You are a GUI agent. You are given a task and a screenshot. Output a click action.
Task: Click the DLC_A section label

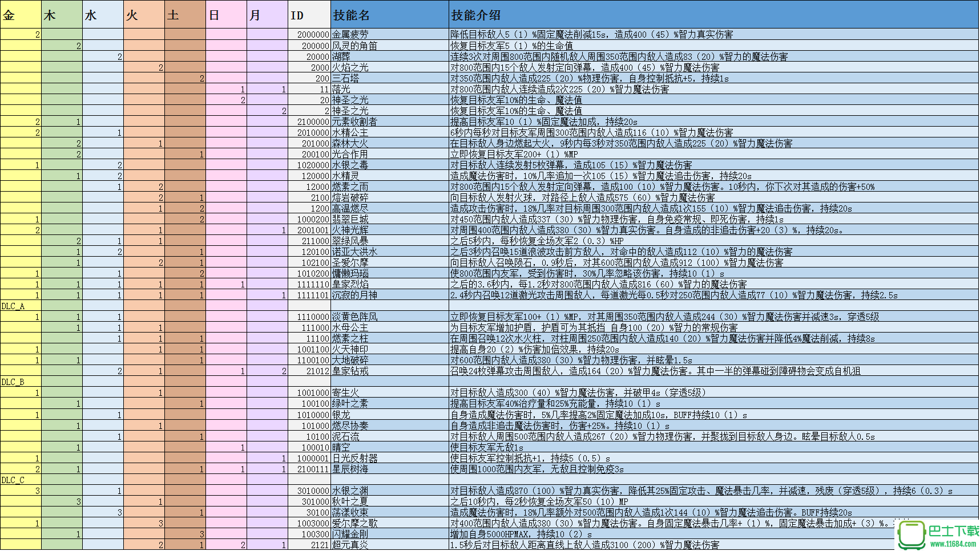pos(21,306)
